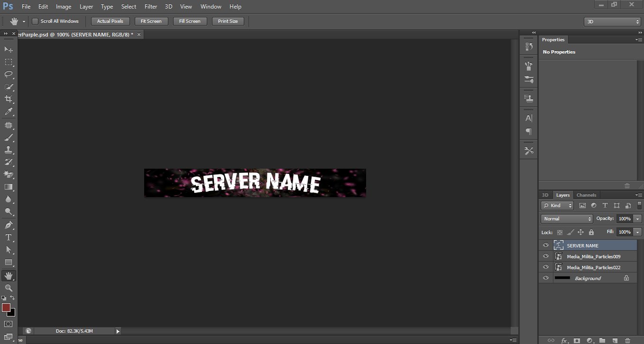Screen dimensions: 644x344
Task: Open the Image menu
Action: [x=64, y=7]
